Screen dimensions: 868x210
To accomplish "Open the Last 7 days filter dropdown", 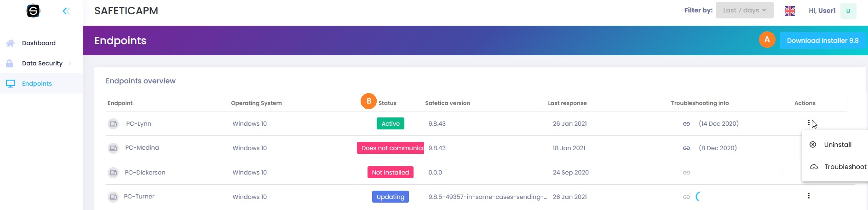I will pos(744,10).
